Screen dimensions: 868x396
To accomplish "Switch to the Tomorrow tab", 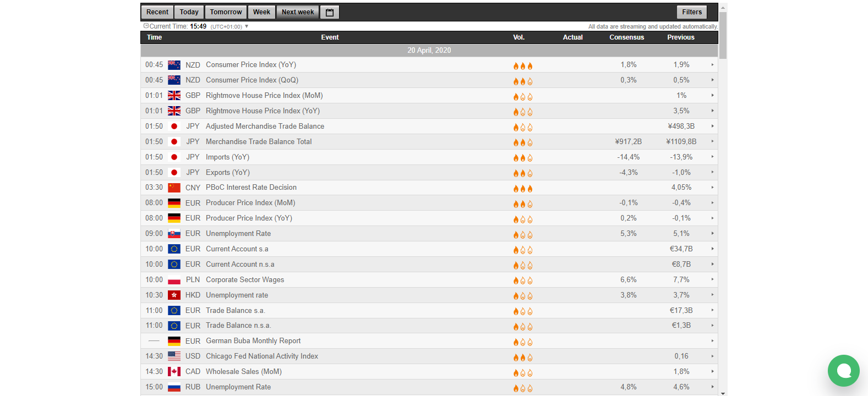I will [226, 12].
